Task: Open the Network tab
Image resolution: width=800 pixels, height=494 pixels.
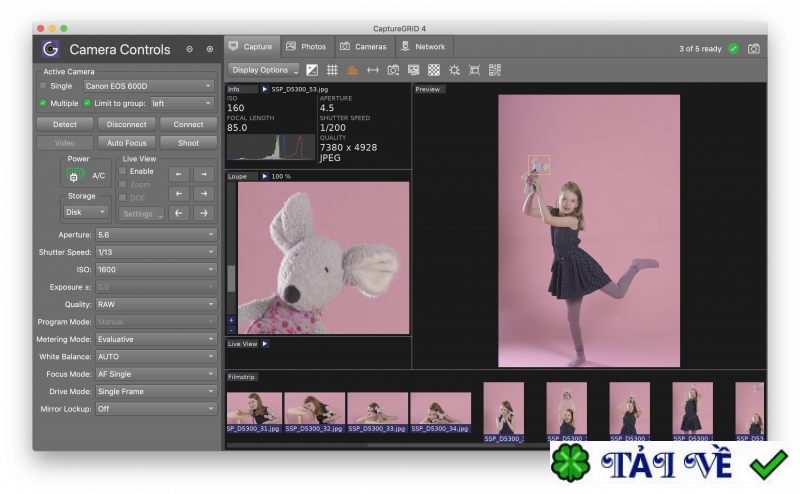Action: coord(423,46)
